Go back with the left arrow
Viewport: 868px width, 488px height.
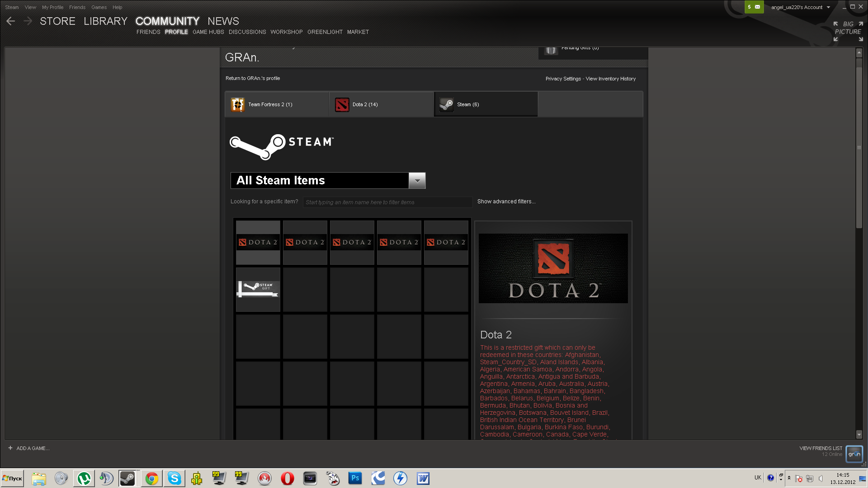tap(11, 21)
